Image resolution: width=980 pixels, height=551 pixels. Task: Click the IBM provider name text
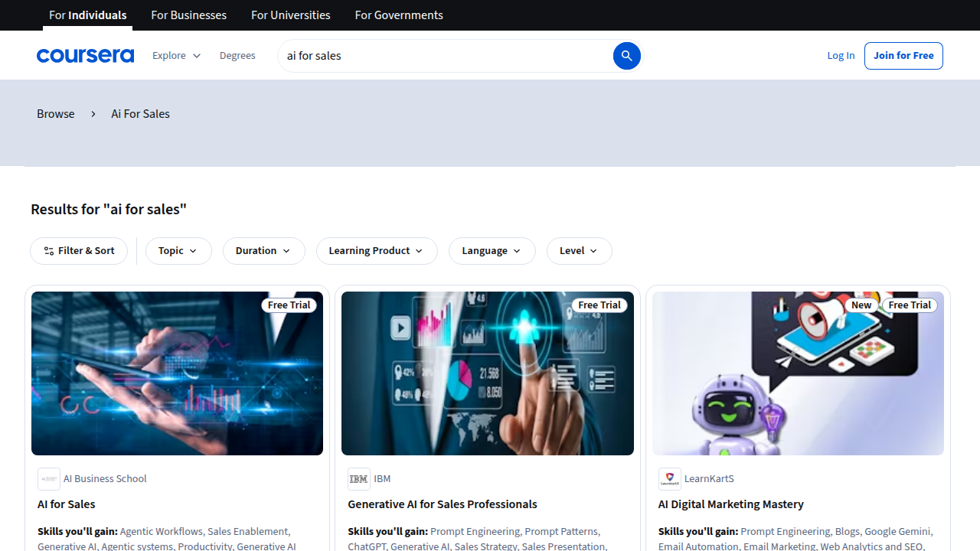click(382, 479)
